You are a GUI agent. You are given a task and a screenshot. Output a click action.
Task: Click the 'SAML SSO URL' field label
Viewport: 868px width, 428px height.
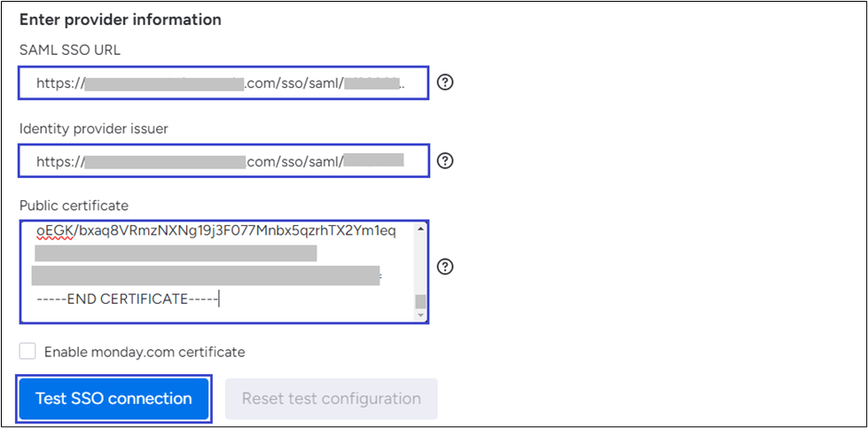click(70, 50)
